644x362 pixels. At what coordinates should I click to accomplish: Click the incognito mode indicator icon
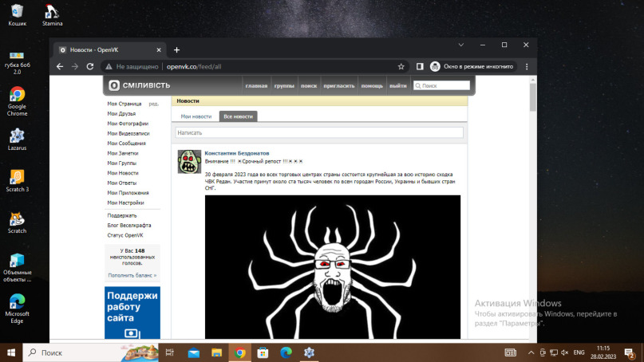point(436,67)
